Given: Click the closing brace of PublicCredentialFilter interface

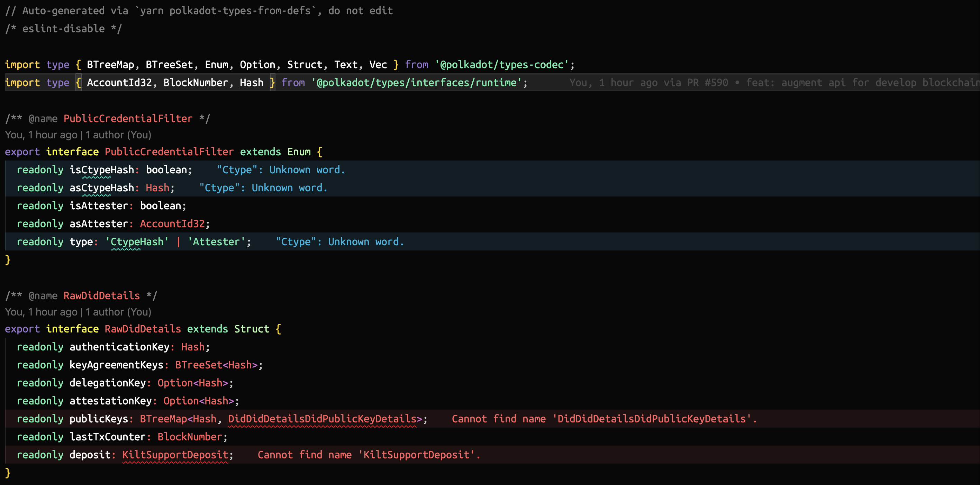Looking at the screenshot, I should click(8, 260).
